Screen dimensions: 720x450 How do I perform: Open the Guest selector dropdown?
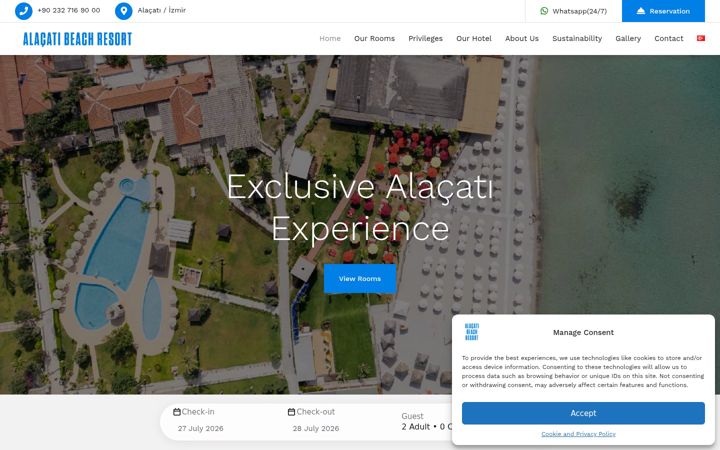426,422
